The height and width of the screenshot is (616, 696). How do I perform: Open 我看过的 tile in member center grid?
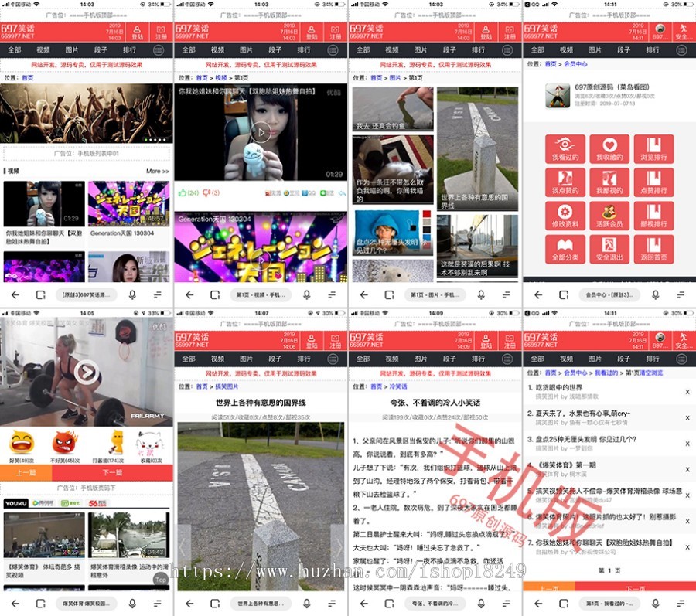tap(565, 149)
